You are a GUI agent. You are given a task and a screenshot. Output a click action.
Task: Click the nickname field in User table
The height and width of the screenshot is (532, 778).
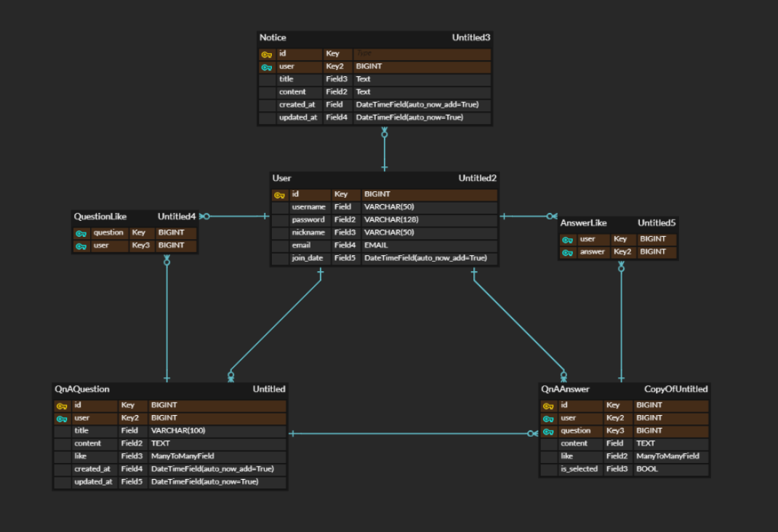(x=308, y=233)
